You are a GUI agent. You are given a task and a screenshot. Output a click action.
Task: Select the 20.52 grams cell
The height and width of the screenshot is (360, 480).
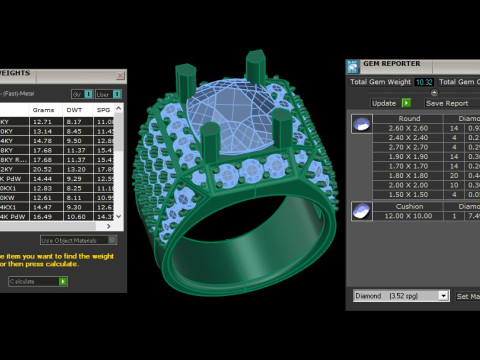click(x=46, y=169)
